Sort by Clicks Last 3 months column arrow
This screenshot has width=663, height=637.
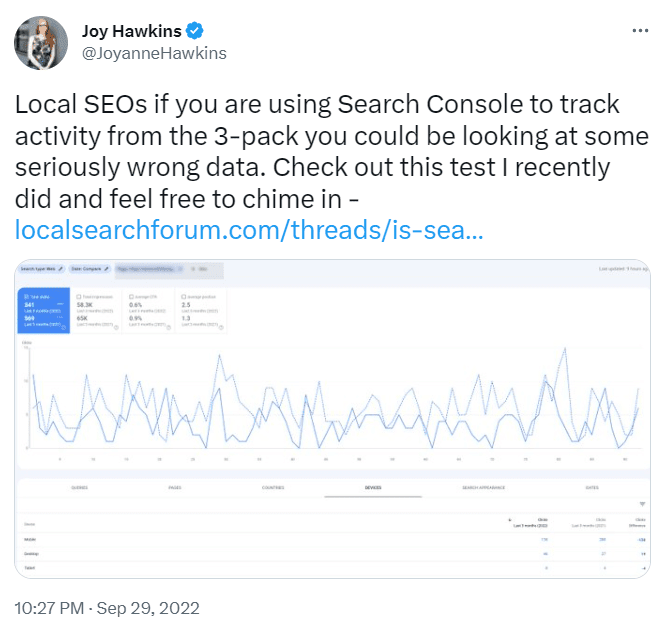(x=510, y=519)
